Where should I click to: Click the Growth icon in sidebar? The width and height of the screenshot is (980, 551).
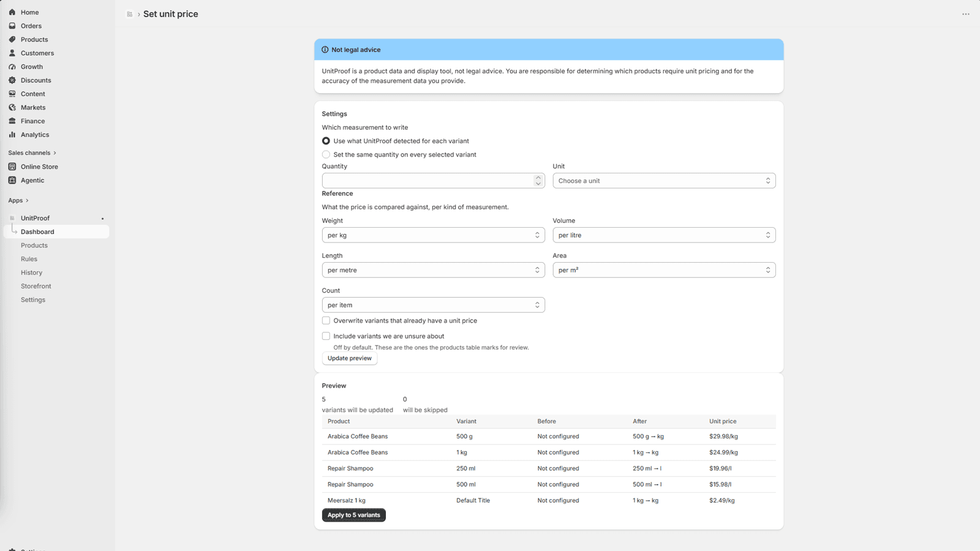click(12, 67)
